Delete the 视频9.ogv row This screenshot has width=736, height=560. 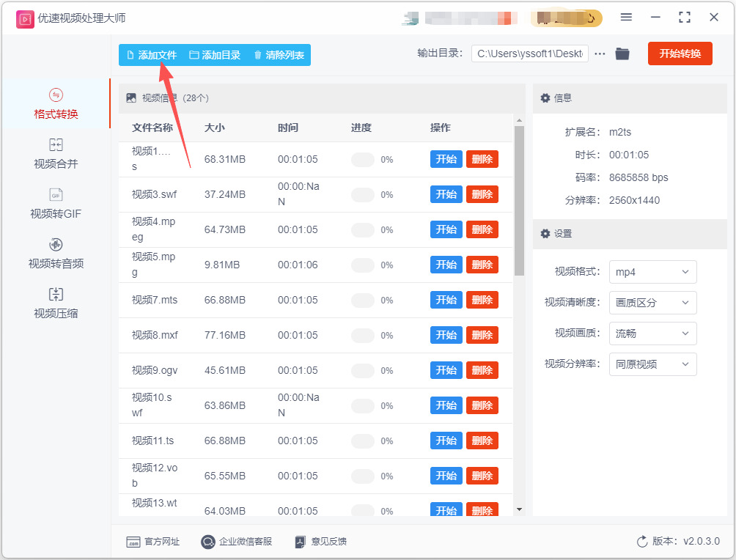tap(482, 370)
